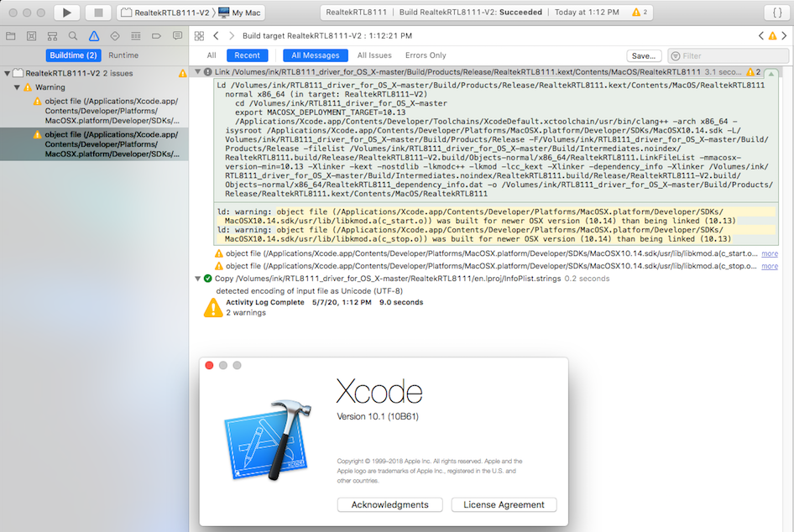Open the Breakpoint navigator icon
794x532 pixels.
click(x=156, y=36)
